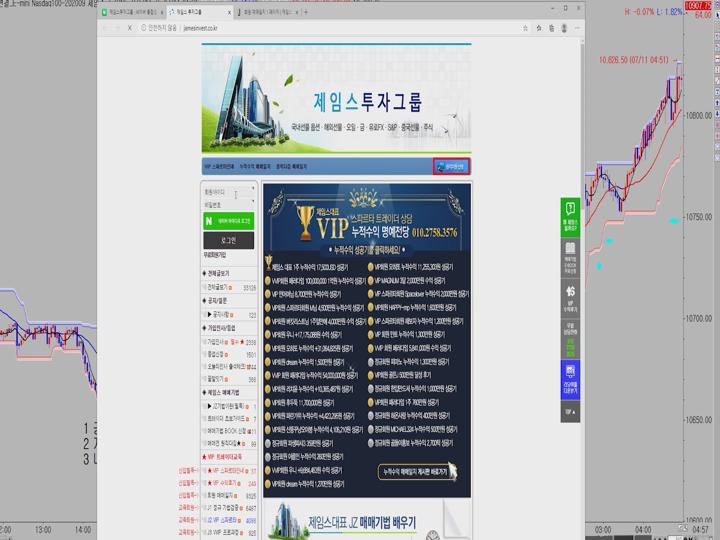
Task: Switch to the first browser tab
Action: (132, 12)
